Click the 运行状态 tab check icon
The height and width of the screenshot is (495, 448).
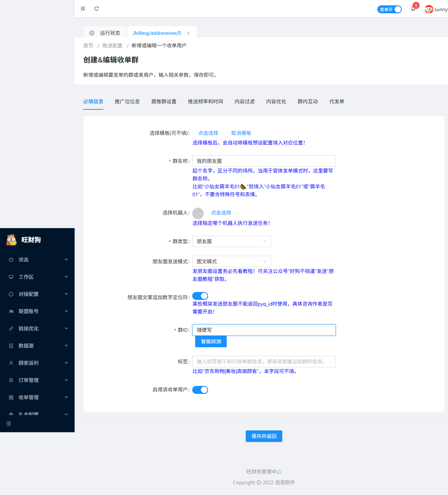tap(92, 33)
